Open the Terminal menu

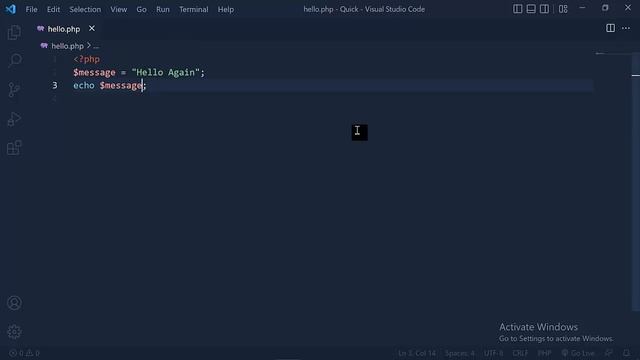click(x=193, y=9)
